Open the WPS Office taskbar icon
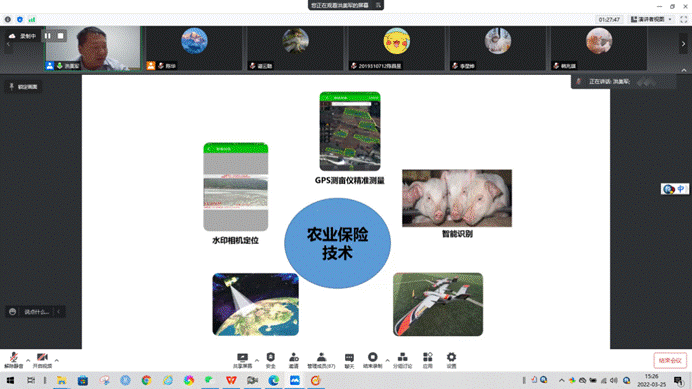The image size is (692, 389). (231, 380)
